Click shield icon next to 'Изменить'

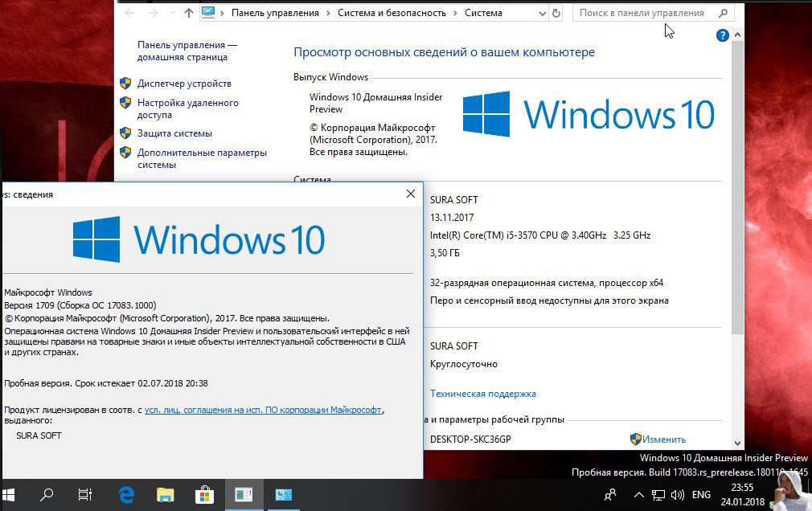pyautogui.click(x=635, y=439)
